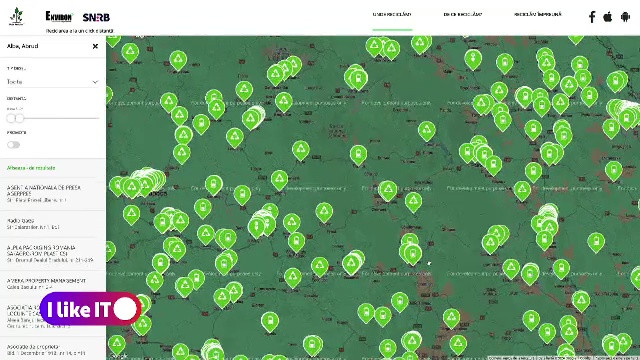Toggle the switch below the distance slider

13,144
